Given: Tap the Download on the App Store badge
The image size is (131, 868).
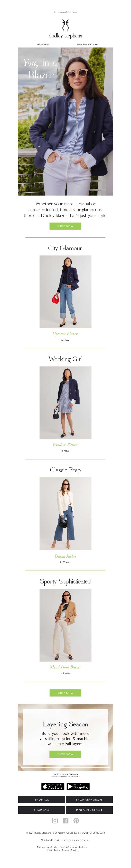Looking at the screenshot, I should click(53, 786).
